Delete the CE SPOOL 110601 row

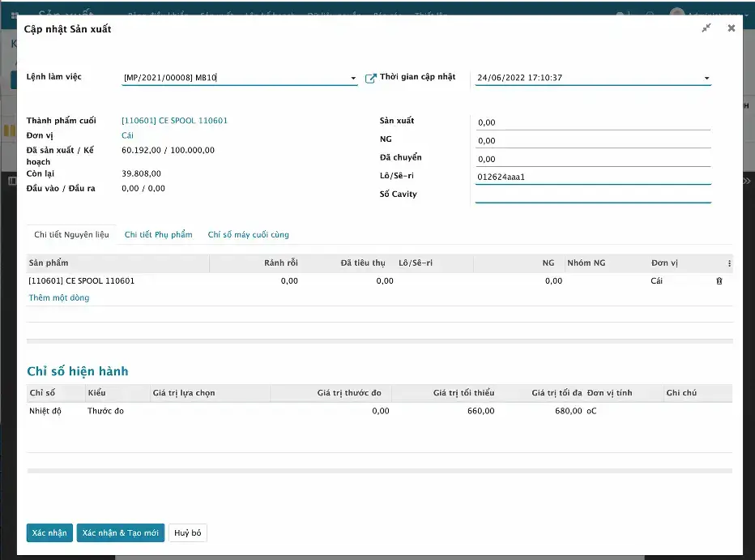[719, 281]
